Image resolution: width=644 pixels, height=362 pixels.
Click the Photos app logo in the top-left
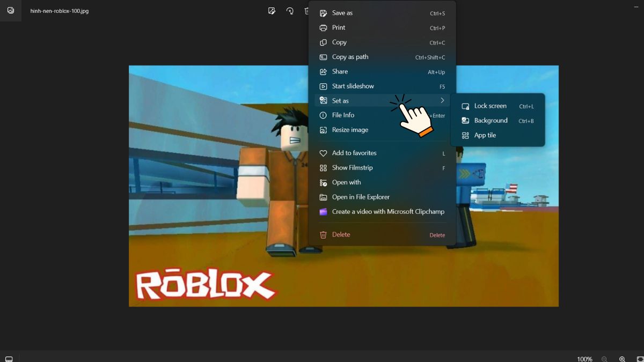(x=11, y=11)
